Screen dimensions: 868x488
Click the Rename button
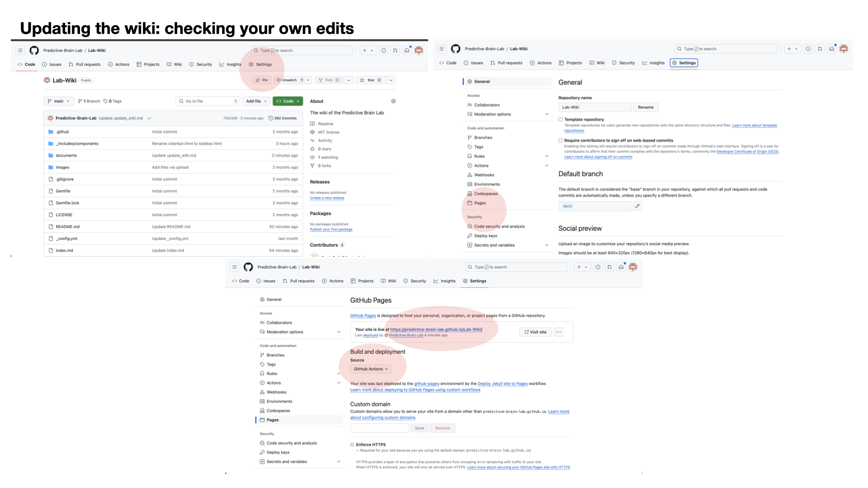coord(646,107)
